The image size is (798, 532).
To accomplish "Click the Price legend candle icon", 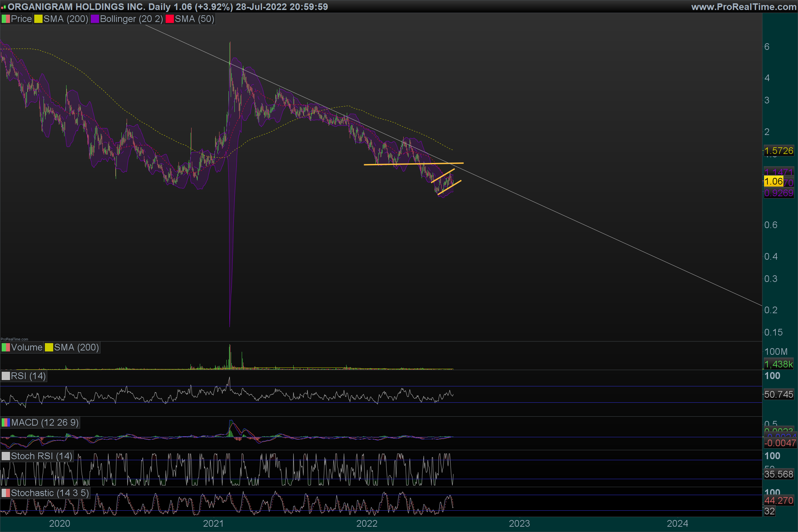I will pyautogui.click(x=6, y=19).
